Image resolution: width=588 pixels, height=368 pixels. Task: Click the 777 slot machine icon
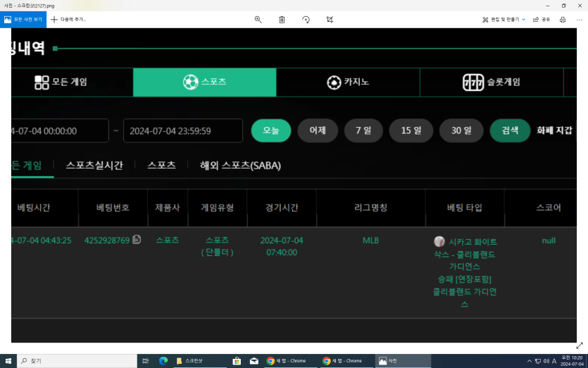473,82
